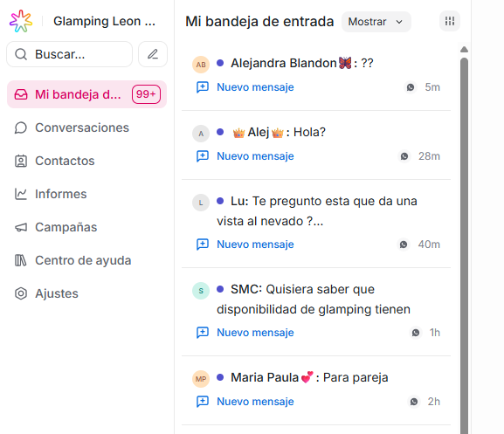Click the magnifier icon in search box
The width and height of the screenshot is (504, 434).
point(21,54)
